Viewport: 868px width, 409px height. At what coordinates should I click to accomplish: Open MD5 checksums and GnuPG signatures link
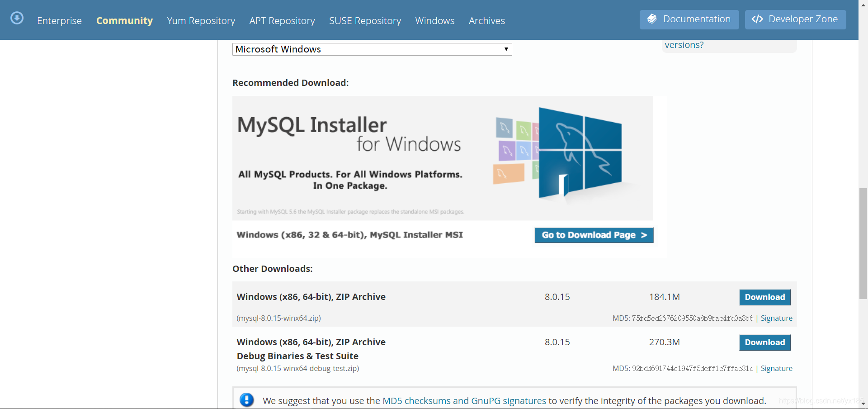[x=464, y=401]
